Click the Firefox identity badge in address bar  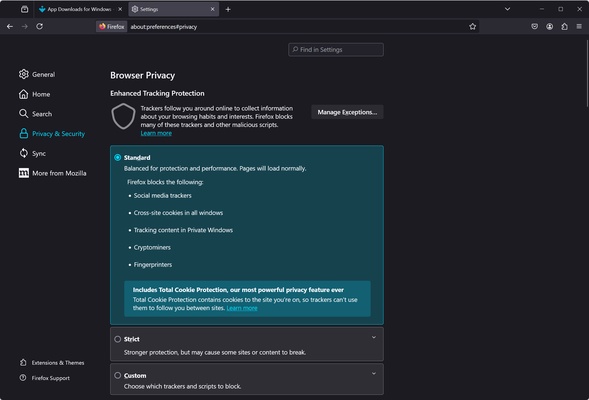[x=112, y=27]
